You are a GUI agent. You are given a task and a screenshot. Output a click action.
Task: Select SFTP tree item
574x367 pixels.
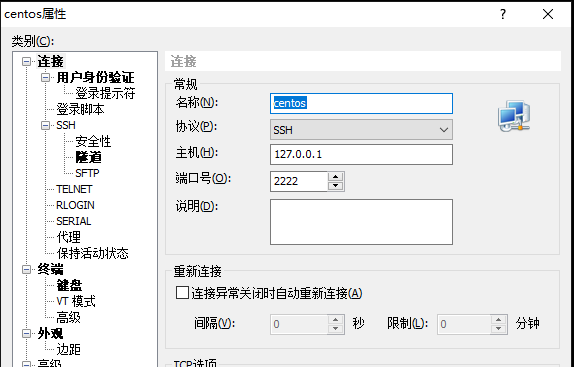click(x=87, y=173)
